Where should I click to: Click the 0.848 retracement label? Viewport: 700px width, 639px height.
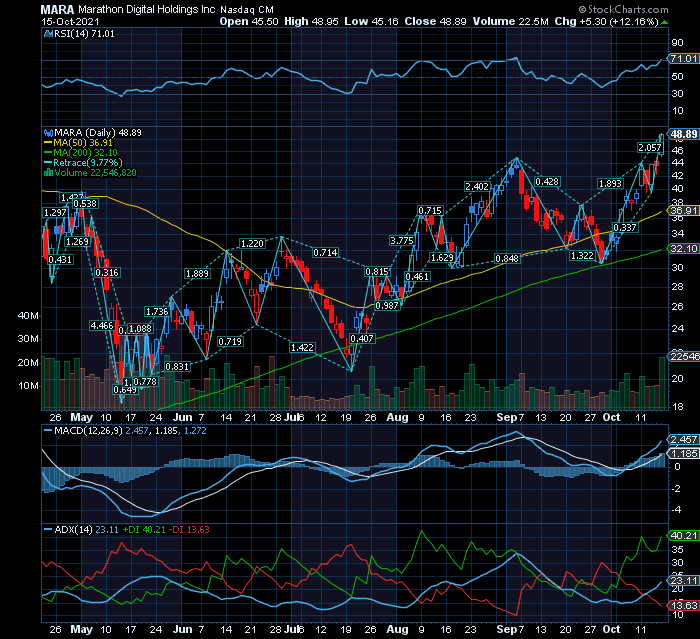click(507, 259)
